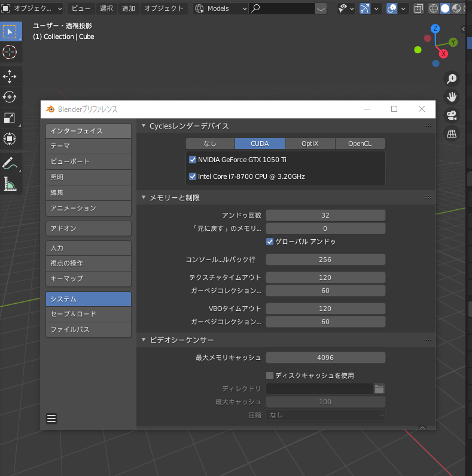Open the Models orientation dropdown
The image size is (472, 476).
point(221,8)
